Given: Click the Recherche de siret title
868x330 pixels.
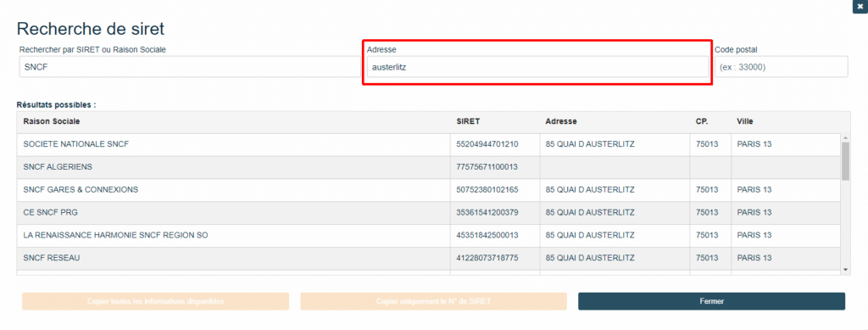Looking at the screenshot, I should click(x=91, y=29).
